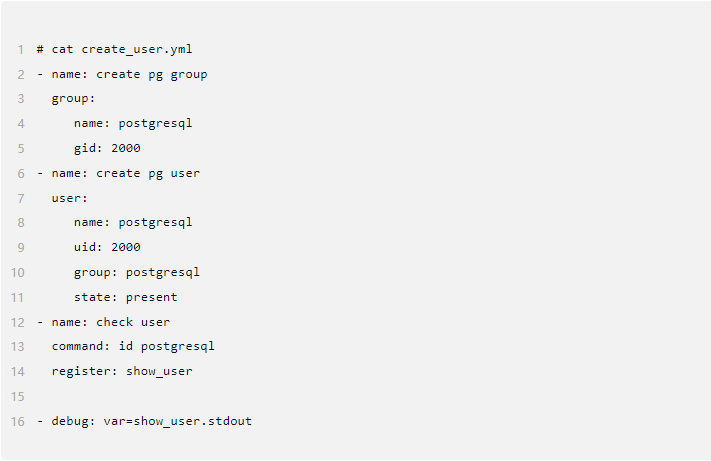Click line number 12 in the gutter

18,322
